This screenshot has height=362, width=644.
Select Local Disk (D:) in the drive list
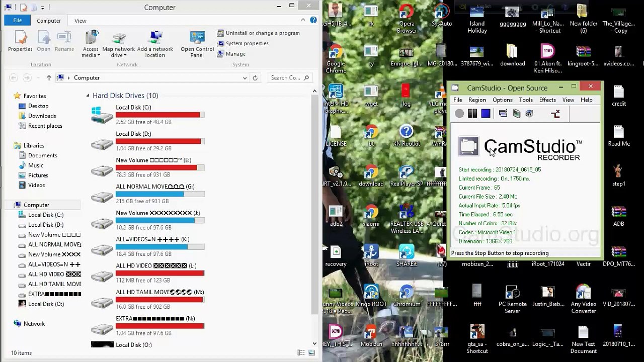pyautogui.click(x=148, y=141)
